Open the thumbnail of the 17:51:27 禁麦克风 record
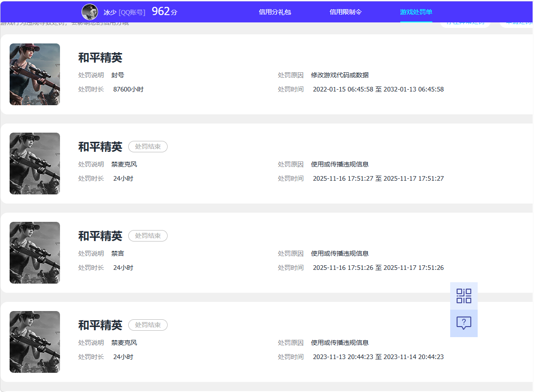 [x=35, y=163]
